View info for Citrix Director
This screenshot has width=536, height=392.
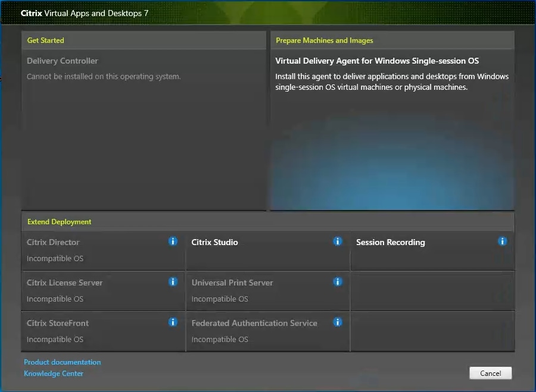click(x=173, y=242)
